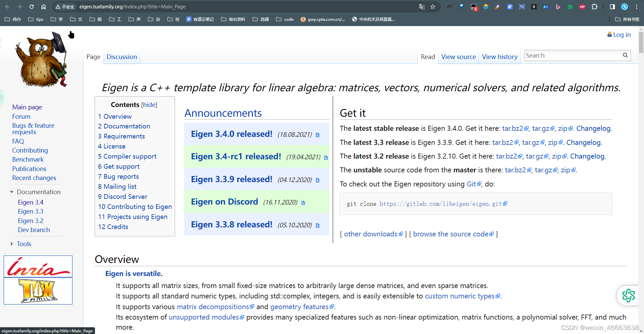Click the search magnifier in the Eigen search box
Image resolution: width=644 pixels, height=334 pixels.
click(x=625, y=55)
